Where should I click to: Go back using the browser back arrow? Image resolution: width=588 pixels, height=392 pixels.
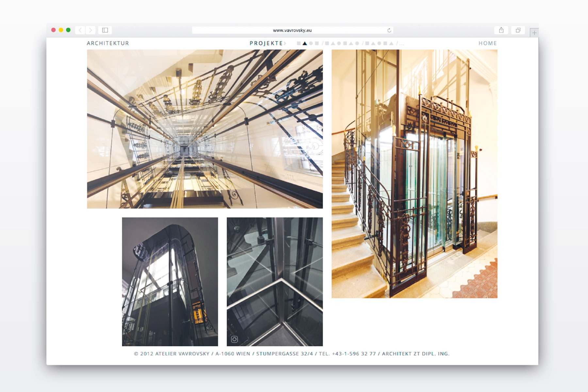[x=80, y=30]
